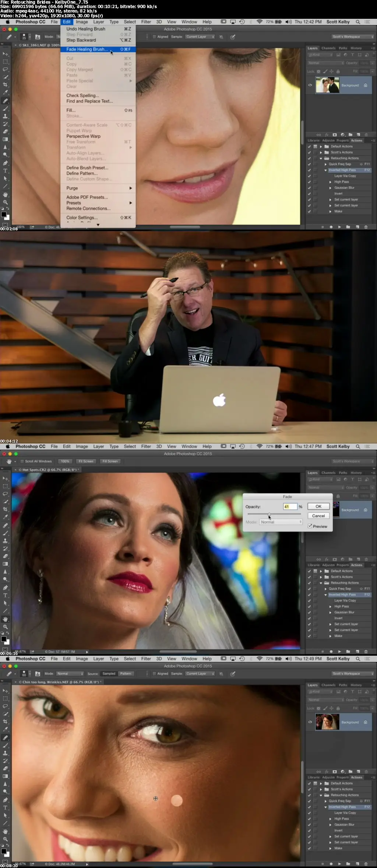Pick Blur tool in Chin too long window
The width and height of the screenshot is (377, 868).
pyautogui.click(x=6, y=784)
